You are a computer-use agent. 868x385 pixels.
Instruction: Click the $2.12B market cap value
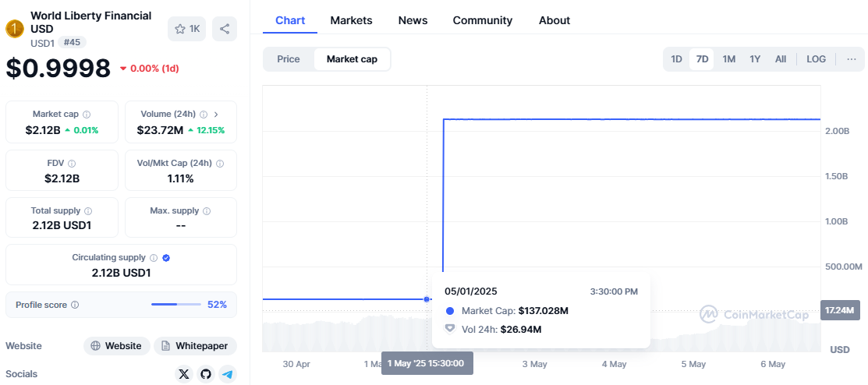43,131
